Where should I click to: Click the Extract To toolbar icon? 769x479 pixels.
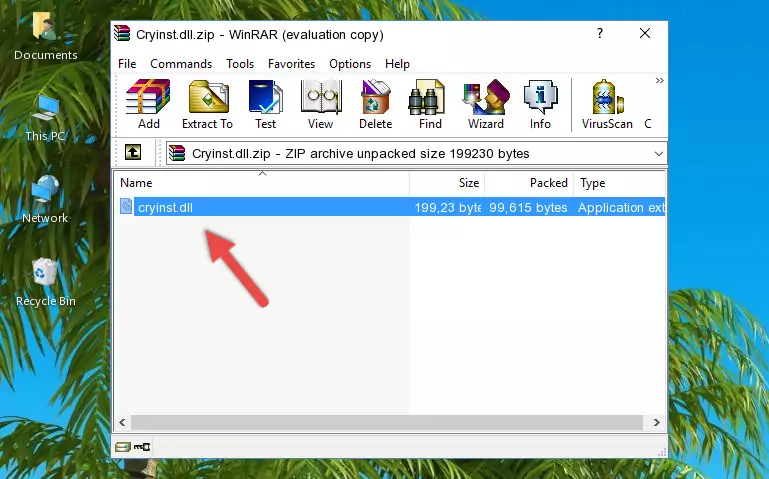(x=207, y=104)
